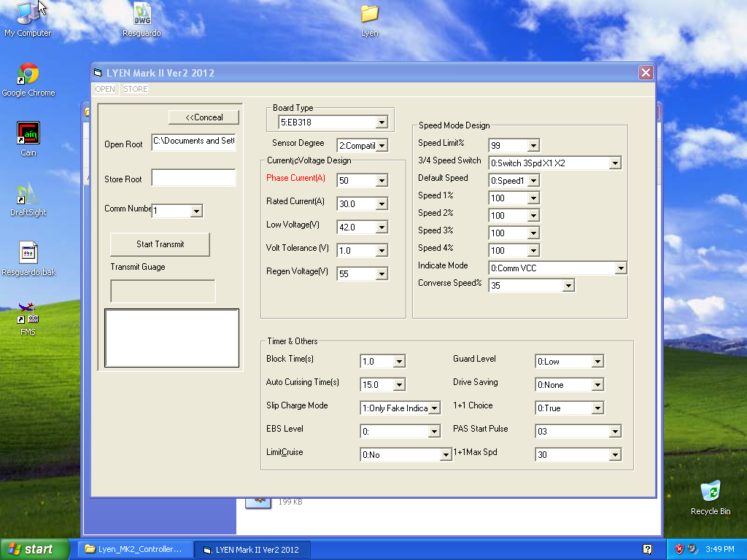The image size is (747, 560).
Task: Click the Windows Start button
Action: coord(35,549)
